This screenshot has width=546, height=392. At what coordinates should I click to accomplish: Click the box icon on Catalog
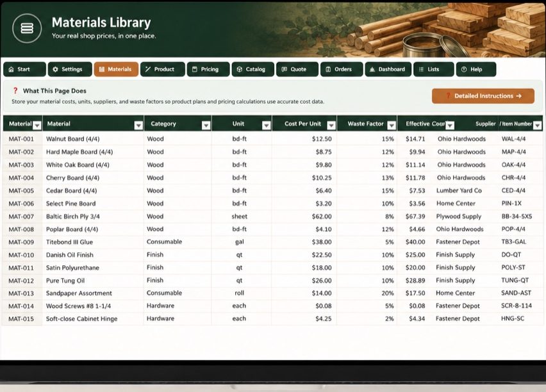point(239,69)
